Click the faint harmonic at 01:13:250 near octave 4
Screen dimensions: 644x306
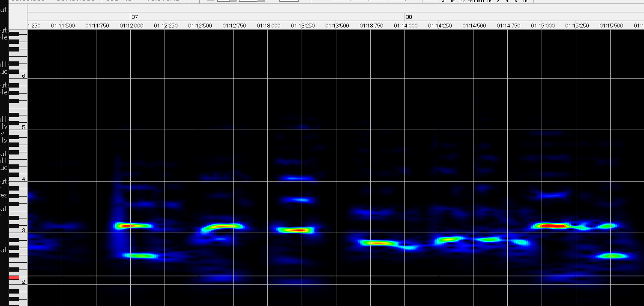(x=297, y=178)
